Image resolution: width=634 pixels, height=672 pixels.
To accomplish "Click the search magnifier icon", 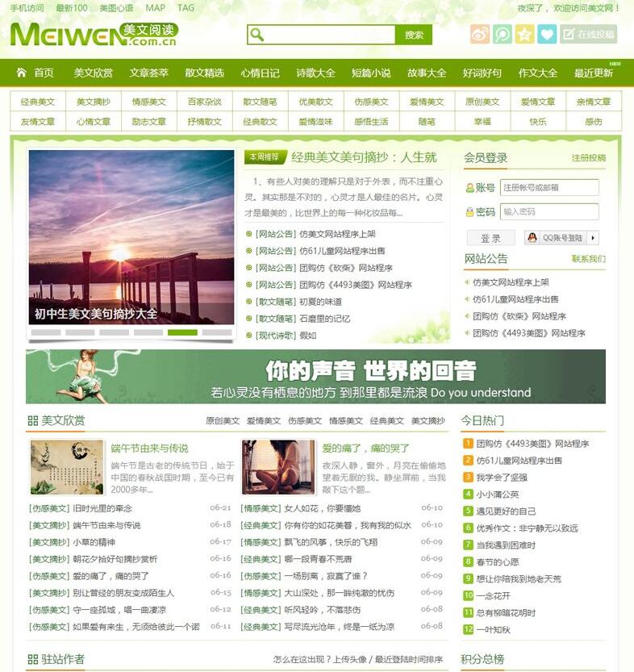I will (257, 34).
